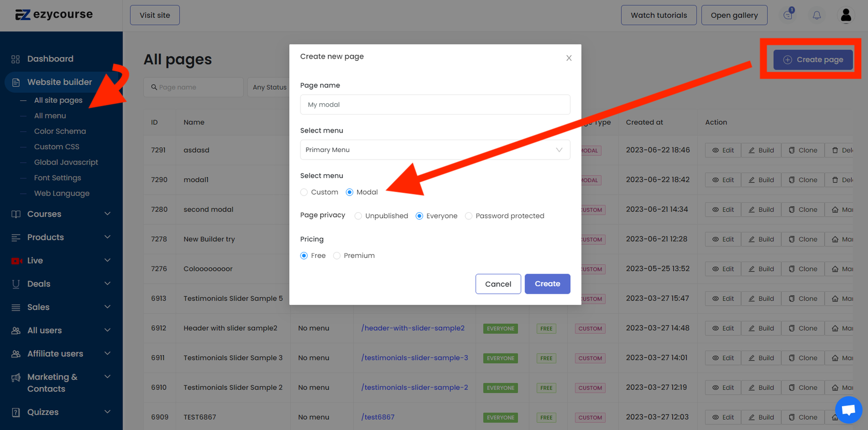Click the Create button in dialog
Screen dimensions: 868x430
(x=547, y=284)
